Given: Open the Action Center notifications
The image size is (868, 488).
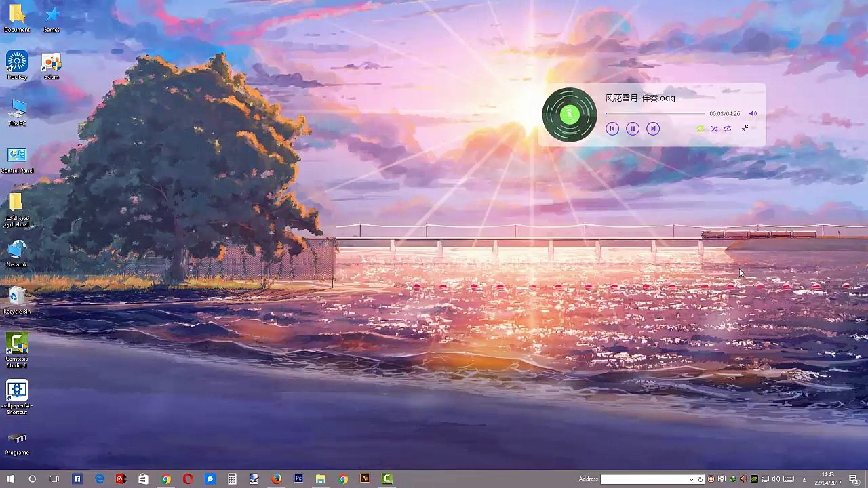Looking at the screenshot, I should coord(853,479).
